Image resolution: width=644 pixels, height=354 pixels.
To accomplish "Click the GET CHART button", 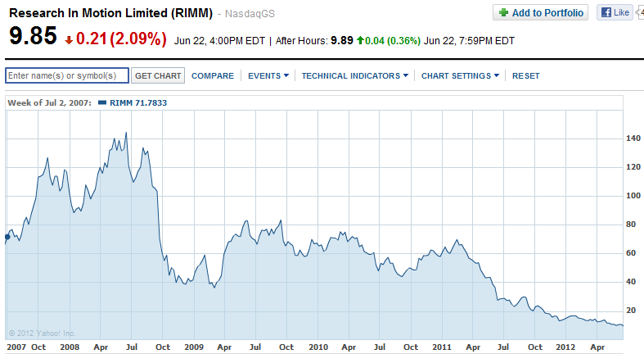I will coord(158,75).
